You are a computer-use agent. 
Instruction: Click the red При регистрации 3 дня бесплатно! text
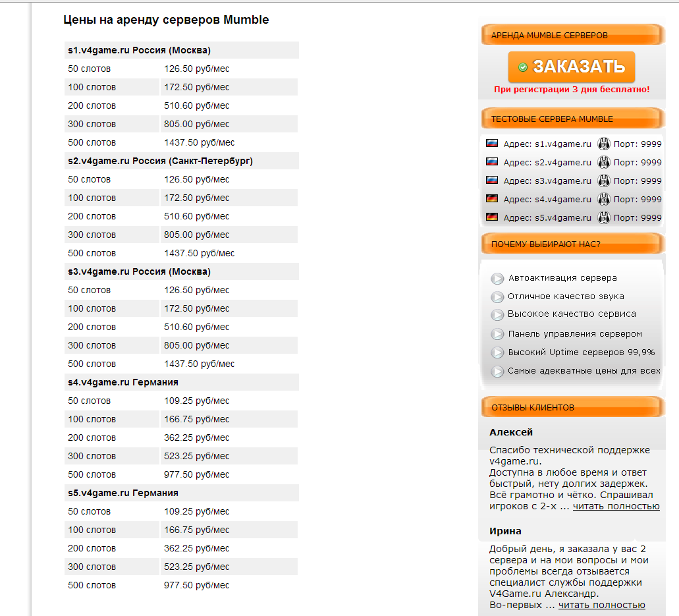click(x=572, y=89)
